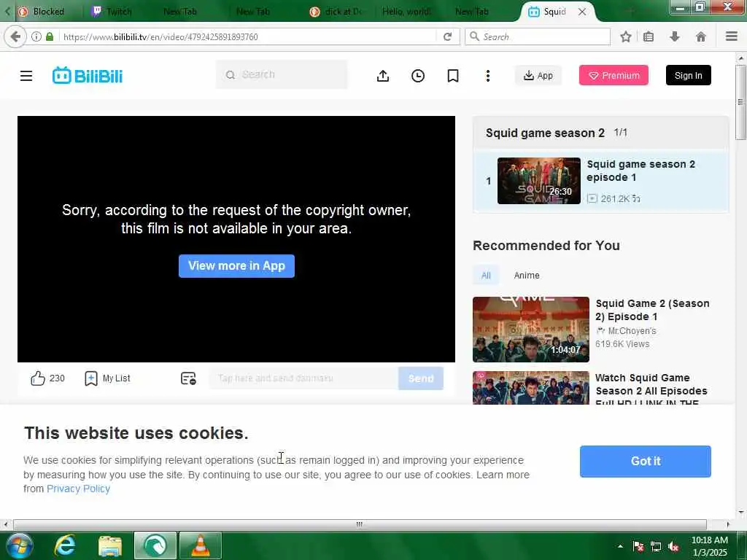Click the green padlock security icon

tap(50, 36)
